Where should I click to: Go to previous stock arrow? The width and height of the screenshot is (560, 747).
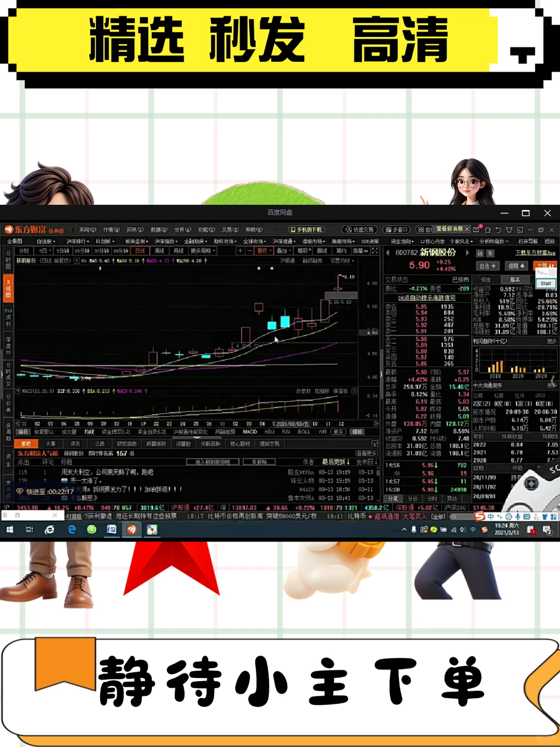[387, 253]
